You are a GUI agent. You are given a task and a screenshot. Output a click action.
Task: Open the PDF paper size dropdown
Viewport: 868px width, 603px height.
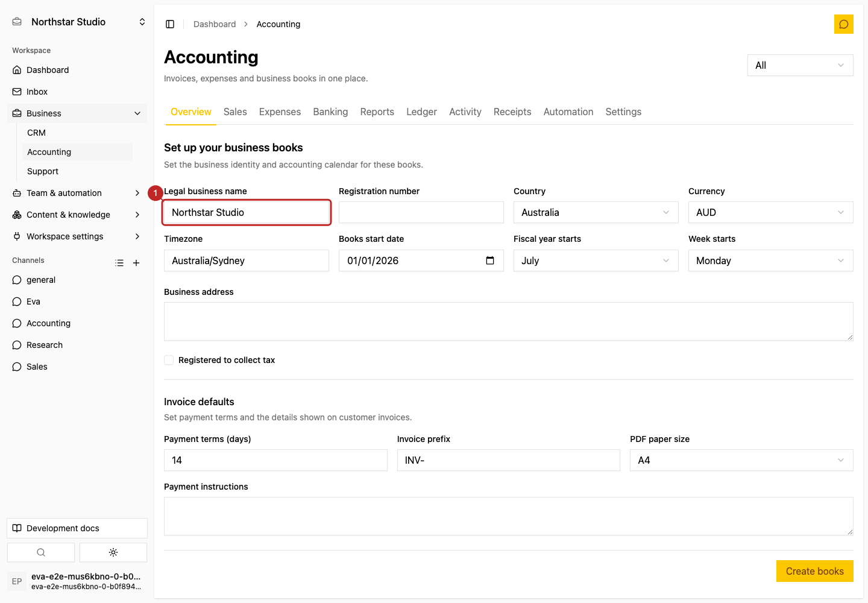click(741, 460)
